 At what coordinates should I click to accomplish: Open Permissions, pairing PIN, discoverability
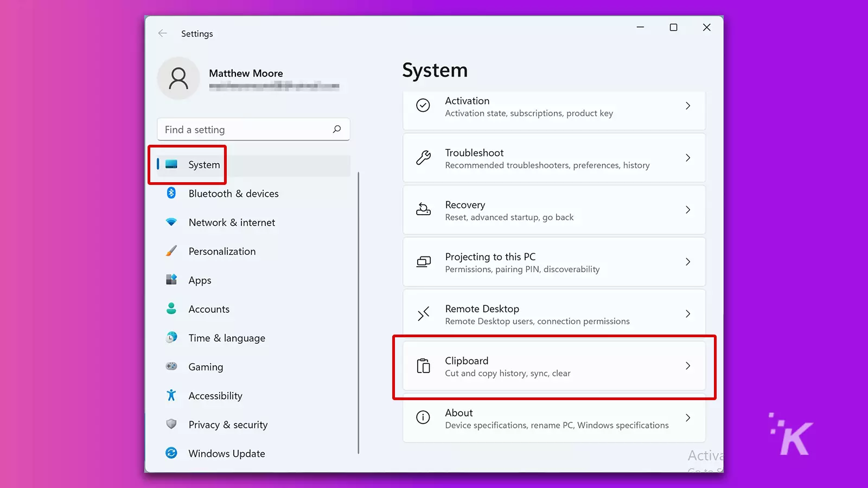tap(522, 269)
